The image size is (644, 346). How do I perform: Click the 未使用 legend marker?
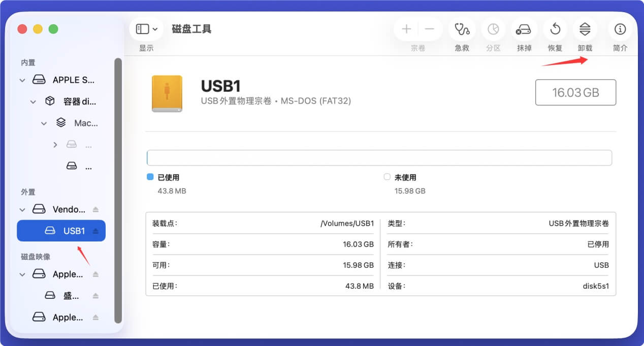tap(387, 177)
